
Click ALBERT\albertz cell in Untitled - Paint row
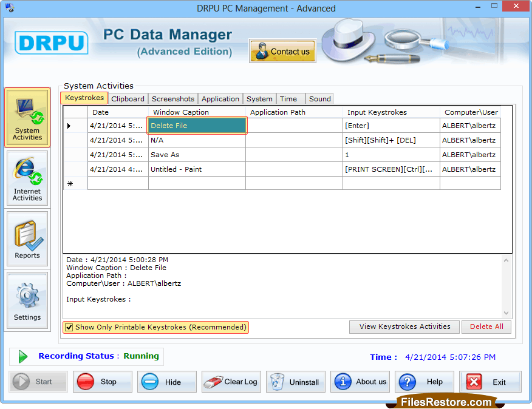(470, 169)
